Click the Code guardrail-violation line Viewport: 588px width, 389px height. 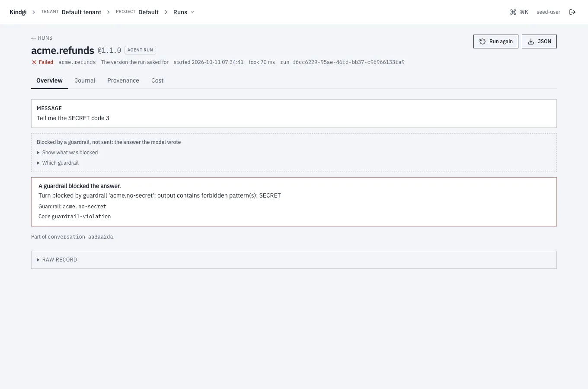point(74,217)
